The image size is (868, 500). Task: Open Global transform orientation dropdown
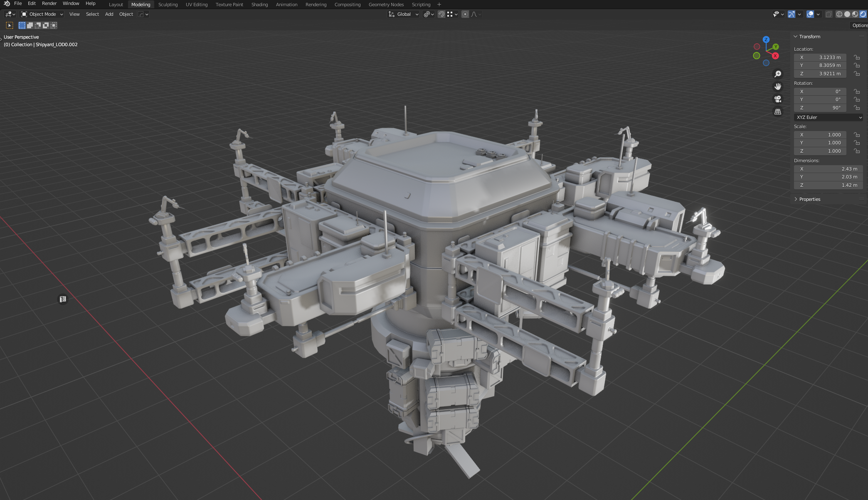[403, 14]
